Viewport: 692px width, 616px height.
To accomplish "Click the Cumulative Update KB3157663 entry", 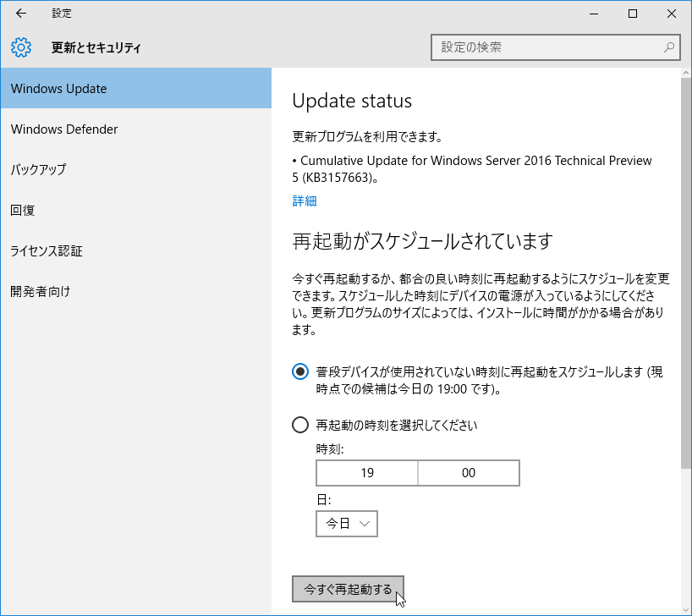I will pyautogui.click(x=472, y=169).
